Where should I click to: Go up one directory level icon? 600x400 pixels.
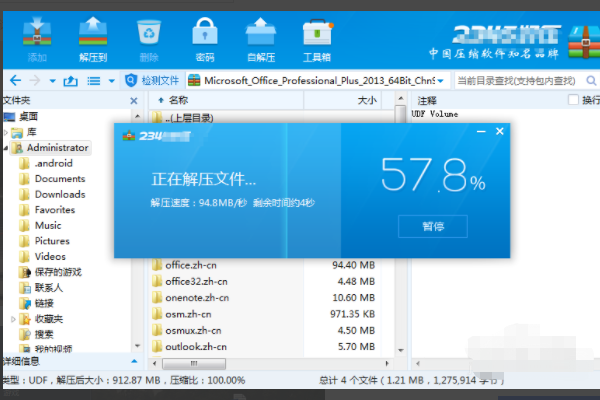(70, 81)
